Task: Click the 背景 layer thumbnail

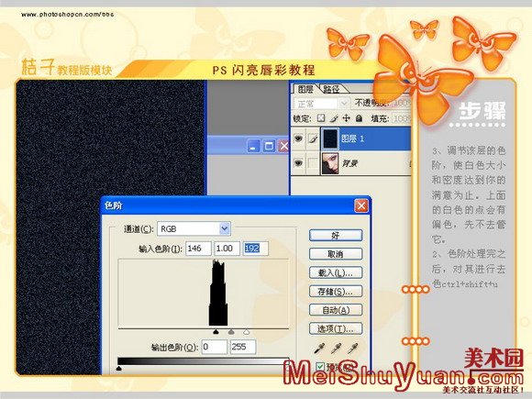Action: point(330,163)
